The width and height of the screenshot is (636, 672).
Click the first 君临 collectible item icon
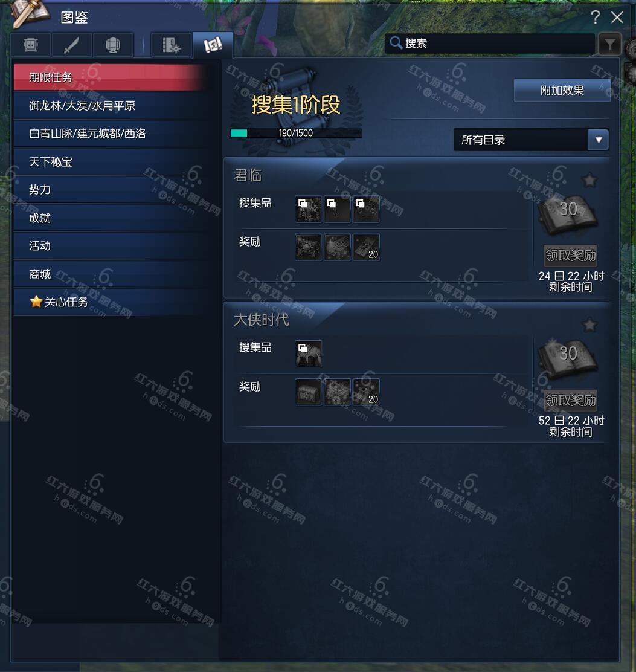pyautogui.click(x=309, y=209)
